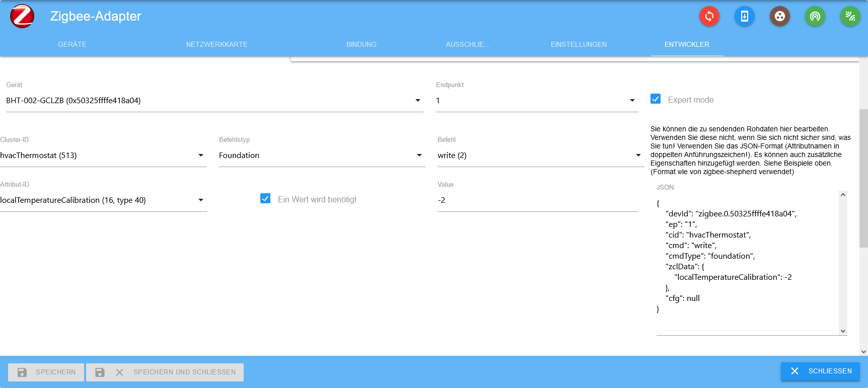Click the red restart/refresh round button
The width and height of the screenshot is (868, 388).
(709, 16)
